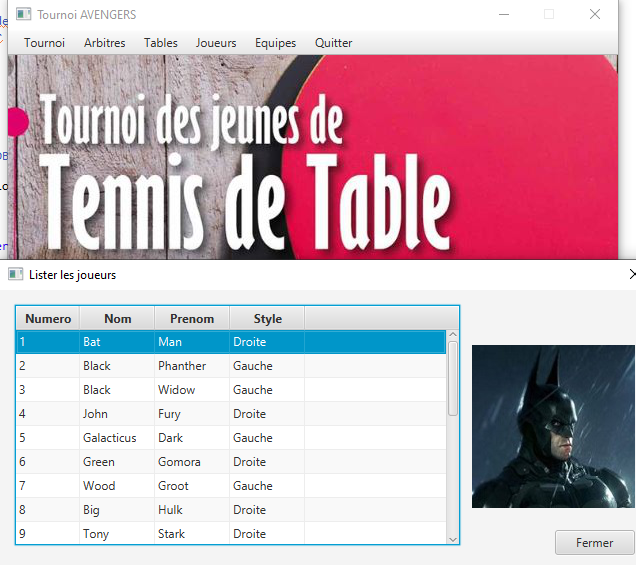Click 'Droite' in the Big Hulk row
This screenshot has width=636, height=565.
[x=267, y=509]
